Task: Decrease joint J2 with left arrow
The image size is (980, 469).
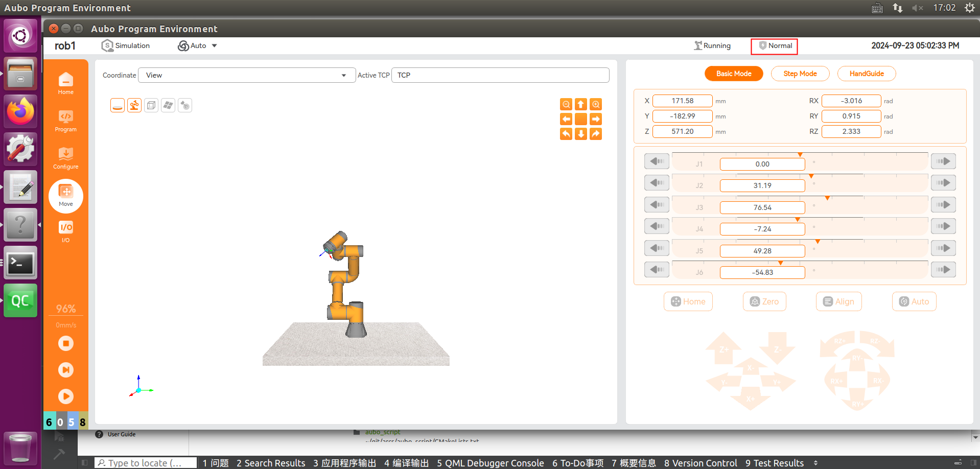Action: [657, 183]
